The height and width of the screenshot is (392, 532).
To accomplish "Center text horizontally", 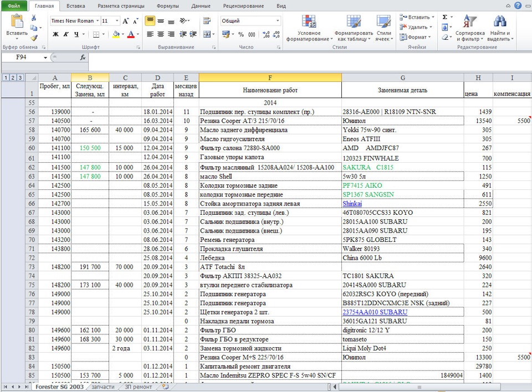I will point(161,34).
